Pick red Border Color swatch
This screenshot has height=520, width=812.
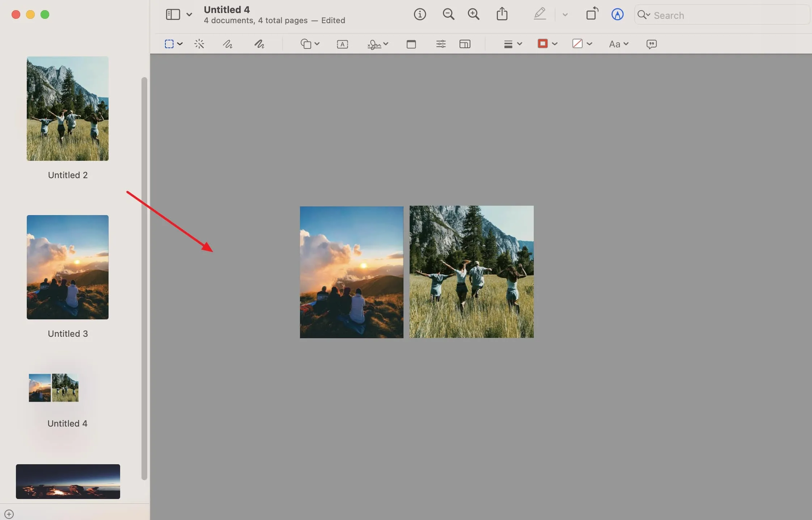[542, 44]
